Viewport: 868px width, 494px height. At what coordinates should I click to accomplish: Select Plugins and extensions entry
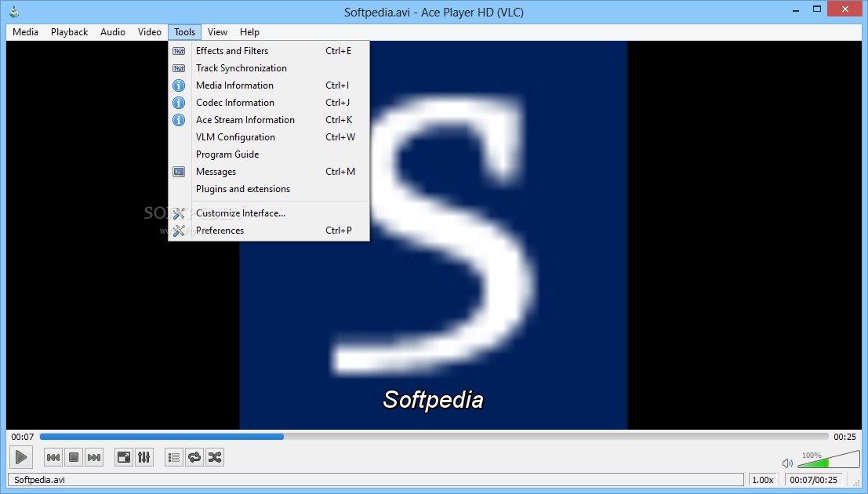268,189
